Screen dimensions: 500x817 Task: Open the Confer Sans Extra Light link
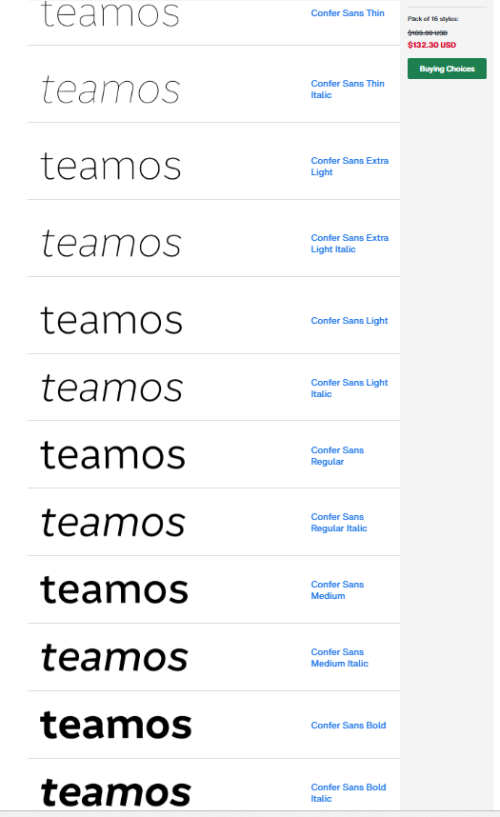click(x=349, y=166)
